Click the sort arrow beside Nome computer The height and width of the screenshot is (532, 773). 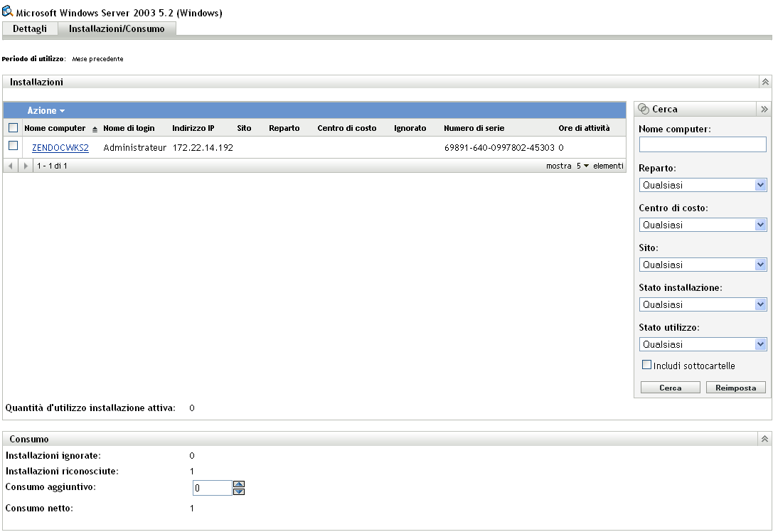[x=95, y=129]
